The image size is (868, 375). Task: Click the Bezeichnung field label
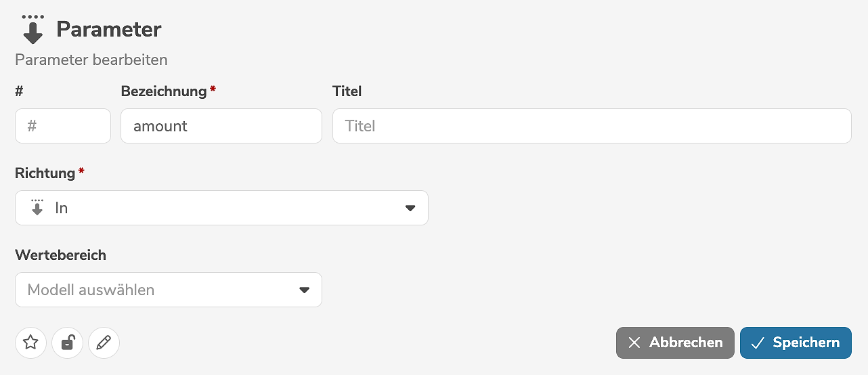click(163, 91)
